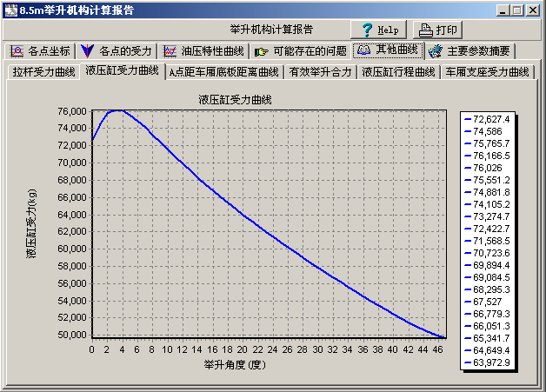Open the 液压缸行程曲线 sub-tab

[398, 72]
